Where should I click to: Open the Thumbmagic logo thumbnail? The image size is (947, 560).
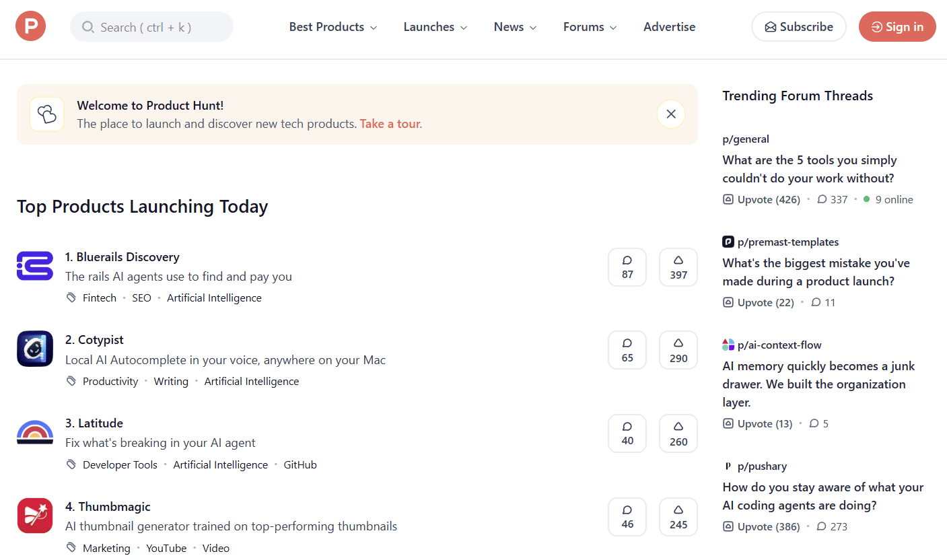[x=35, y=516]
